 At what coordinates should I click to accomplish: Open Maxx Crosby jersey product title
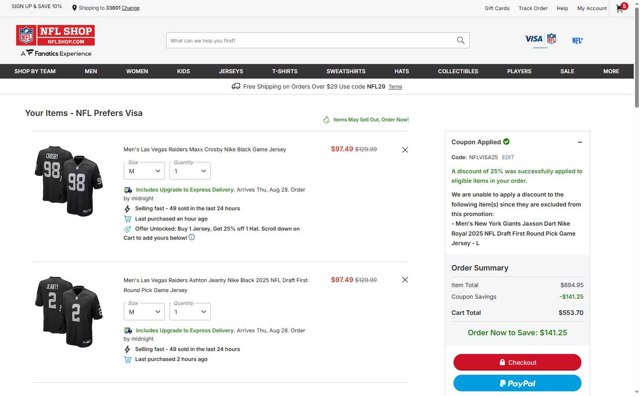(204, 149)
